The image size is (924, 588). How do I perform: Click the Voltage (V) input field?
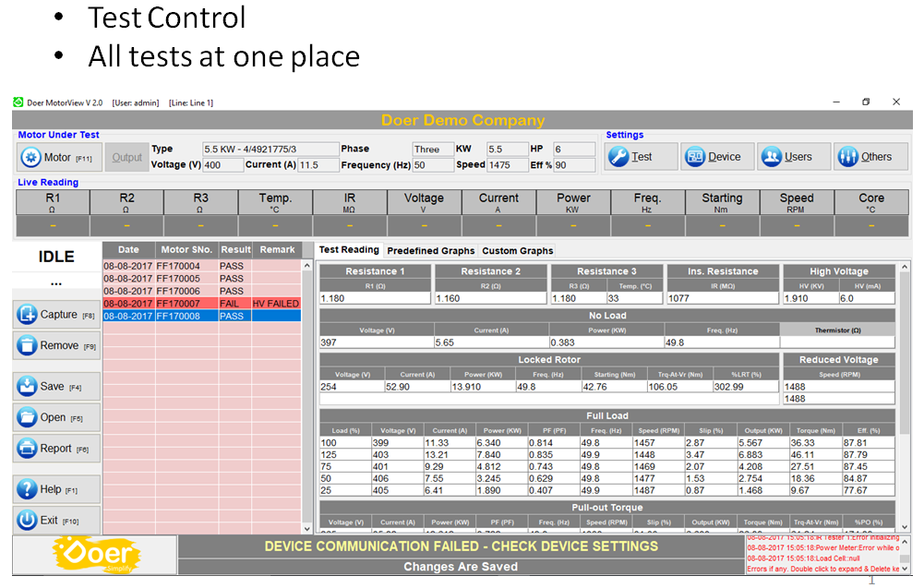(x=222, y=165)
